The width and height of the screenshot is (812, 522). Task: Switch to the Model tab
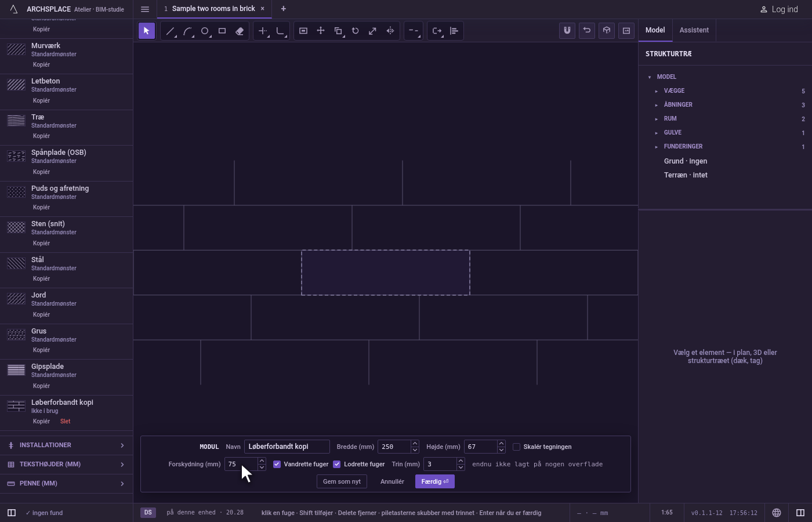coord(655,30)
